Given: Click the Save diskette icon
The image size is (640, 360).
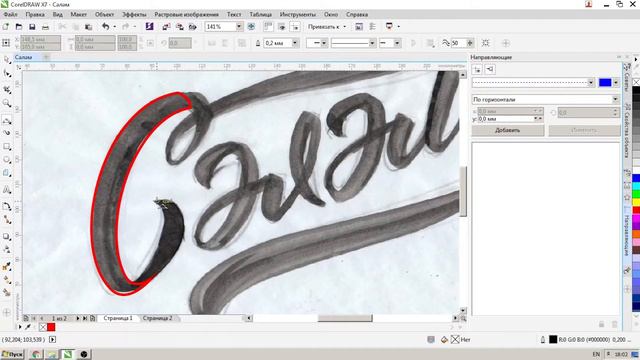Looking at the screenshot, I should tap(32, 27).
